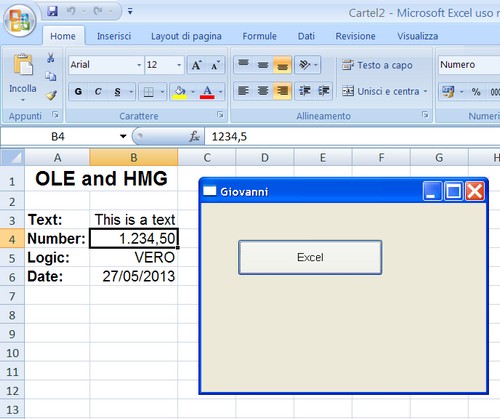
Task: Align text to the left
Action: pyautogui.click(x=244, y=91)
